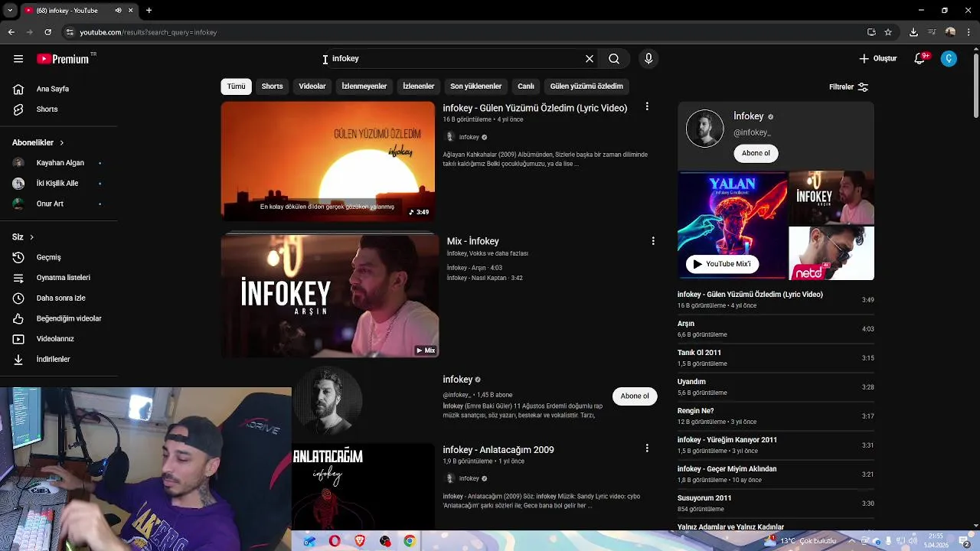Select the Son yüklenenler filter chip

475,86
